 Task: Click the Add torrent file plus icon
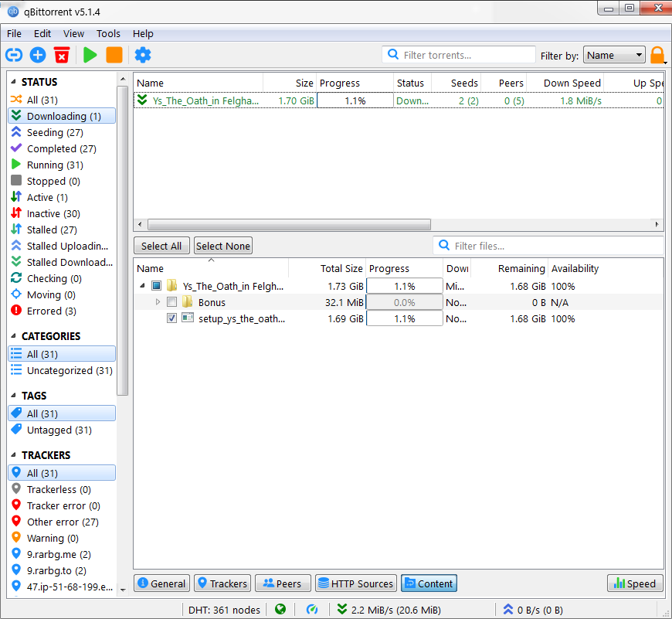coord(38,55)
